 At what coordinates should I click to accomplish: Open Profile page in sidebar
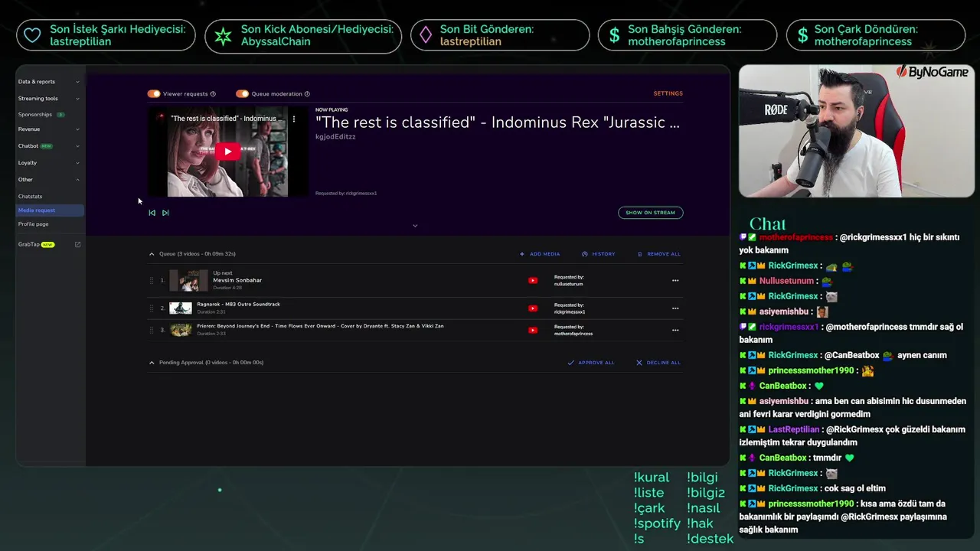click(x=34, y=224)
